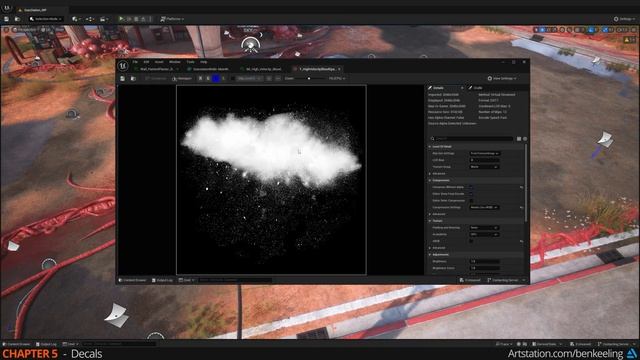This screenshot has width=640, height=360.
Task: Collapse the Texture section
Action: point(429,221)
